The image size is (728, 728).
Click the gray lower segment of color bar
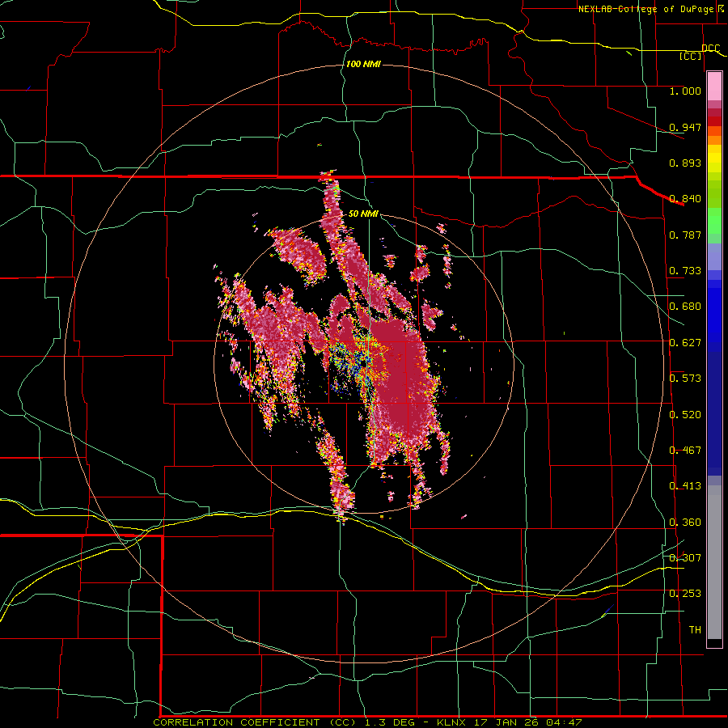714,562
